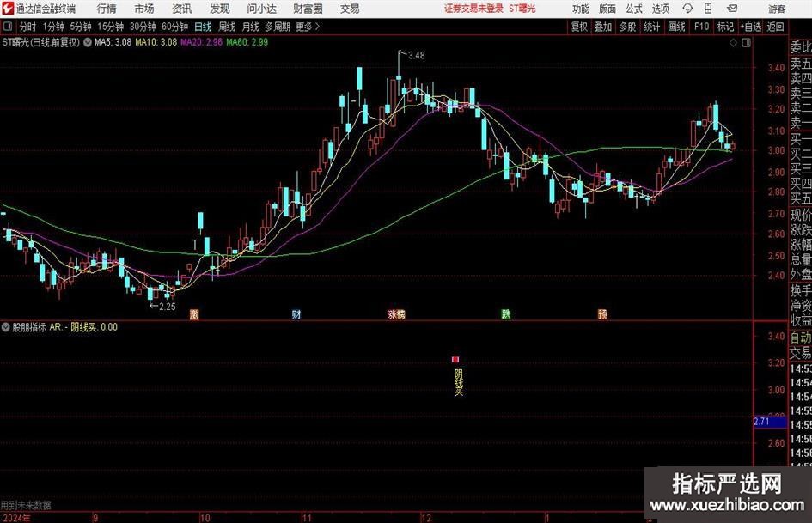The height and width of the screenshot is (523, 812).
Task: Click the 通达信 red logo icon
Action: click(7, 9)
